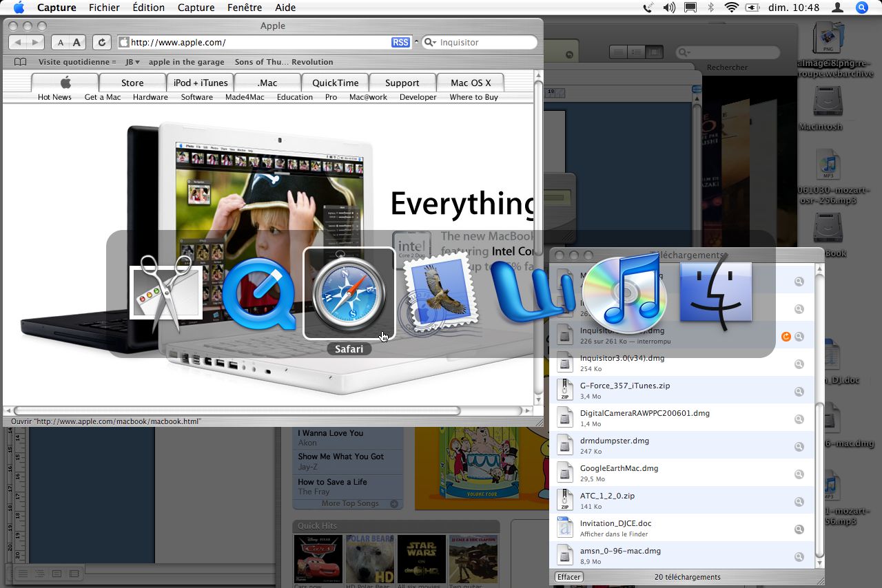The height and width of the screenshot is (588, 882).
Task: Click the Effacer button in the downloads window
Action: 568,576
